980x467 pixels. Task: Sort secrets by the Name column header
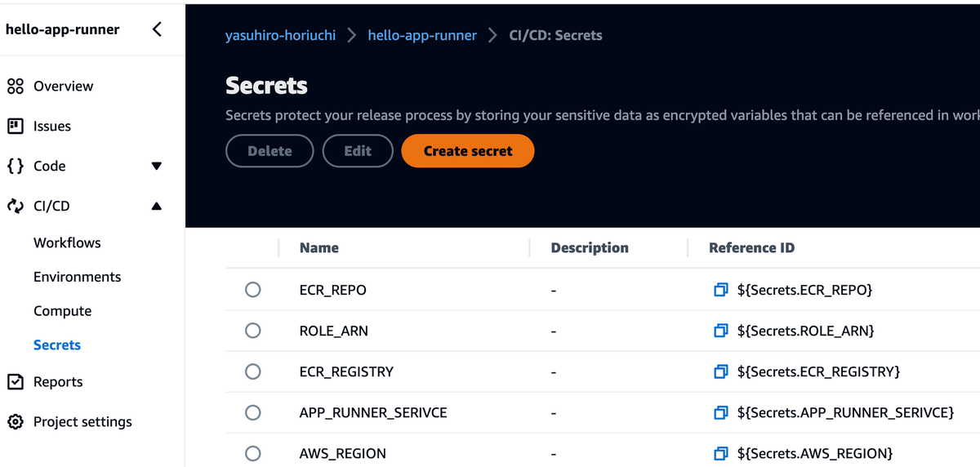[319, 248]
